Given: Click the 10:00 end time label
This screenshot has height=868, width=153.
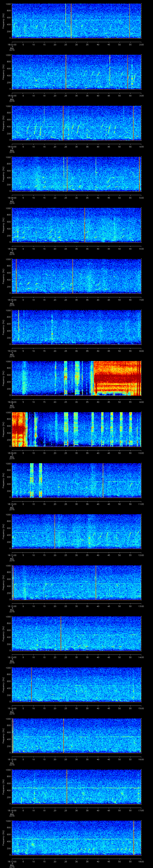Looking at the screenshot, I should pos(141,453).
